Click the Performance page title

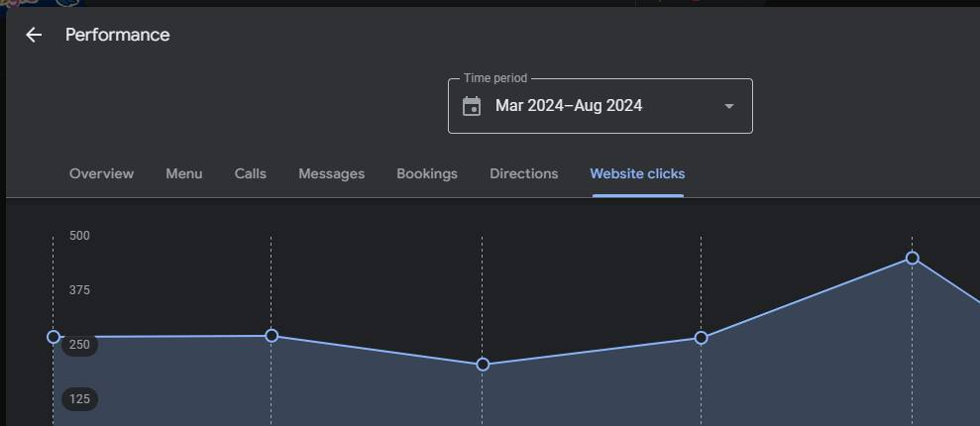[x=117, y=35]
